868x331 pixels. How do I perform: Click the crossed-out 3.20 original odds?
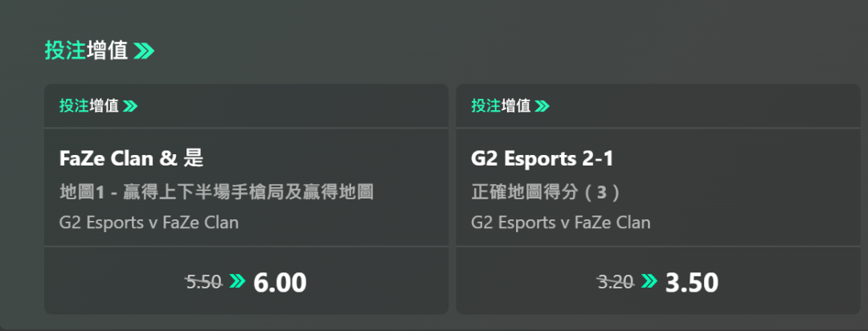point(616,282)
